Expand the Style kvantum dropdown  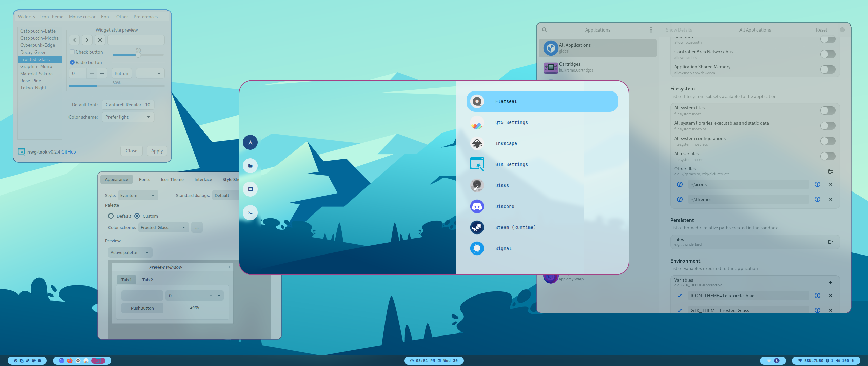tap(138, 195)
